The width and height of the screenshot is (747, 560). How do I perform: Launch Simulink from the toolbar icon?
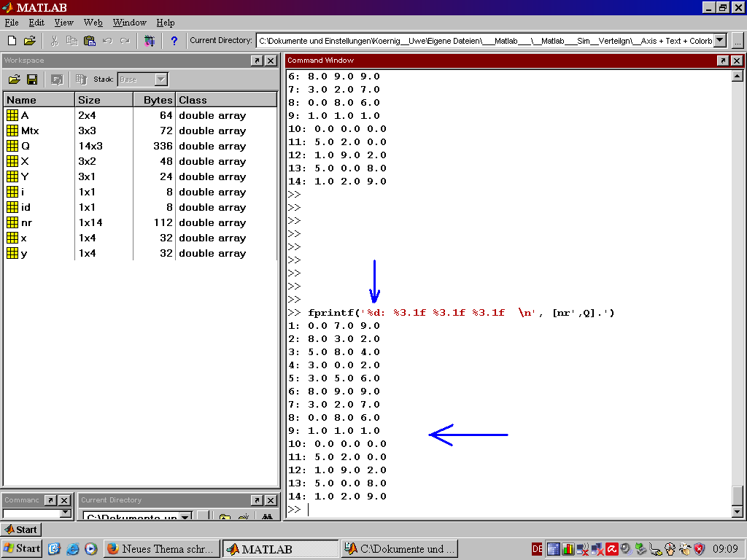tap(150, 41)
